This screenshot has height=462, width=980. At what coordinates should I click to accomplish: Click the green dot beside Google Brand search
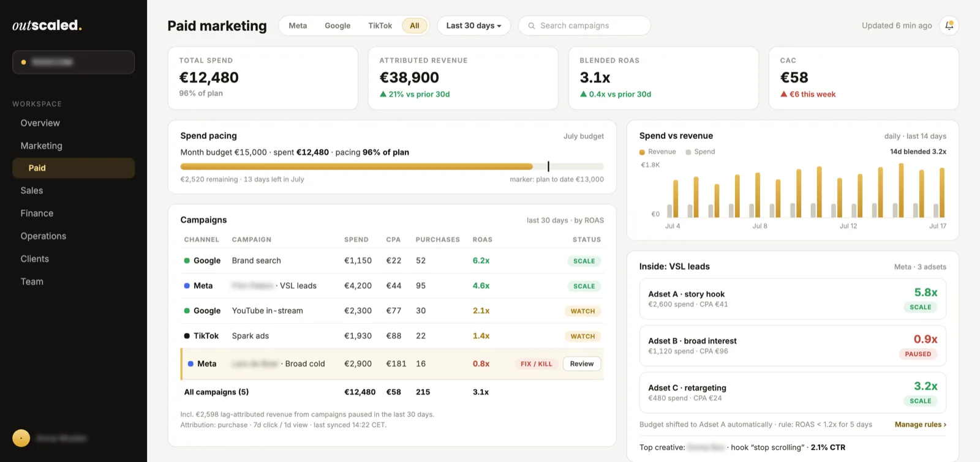click(187, 261)
